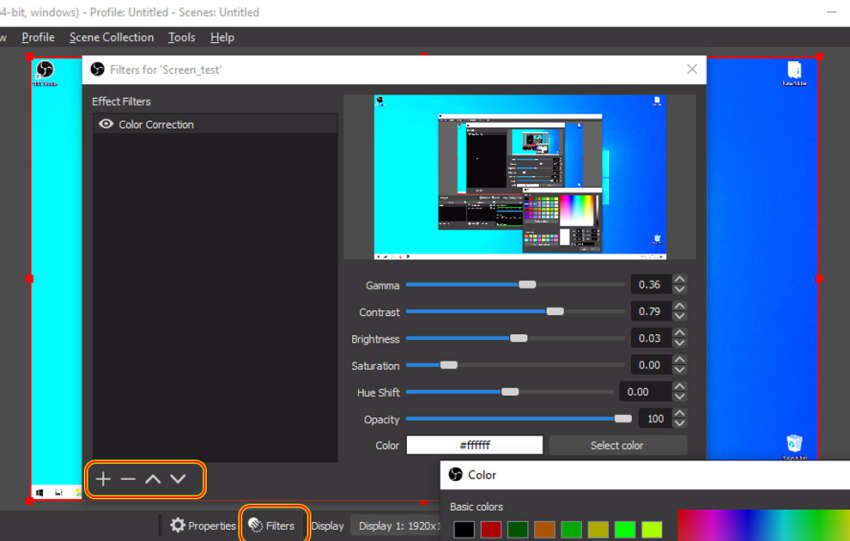This screenshot has width=850, height=541.
Task: Pick the olive yellow basic color swatch
Action: [x=598, y=529]
